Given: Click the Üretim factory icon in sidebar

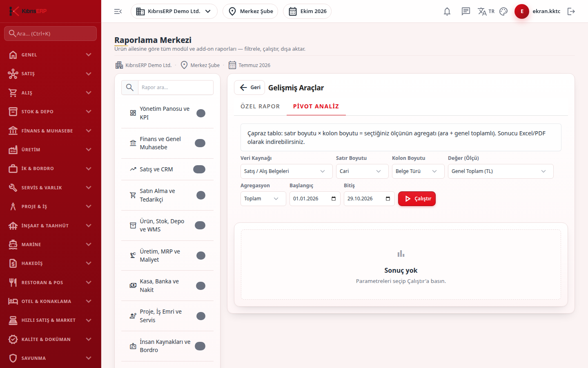Looking at the screenshot, I should [x=13, y=150].
